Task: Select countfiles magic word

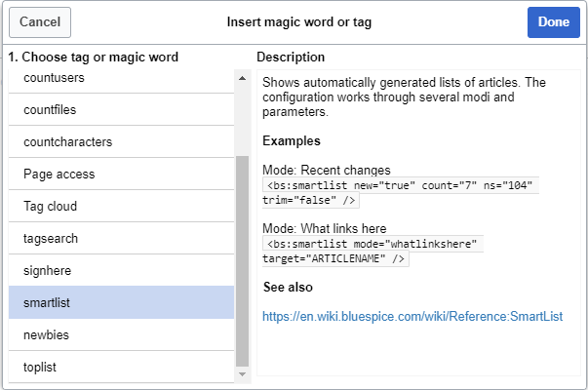Action: (121, 110)
